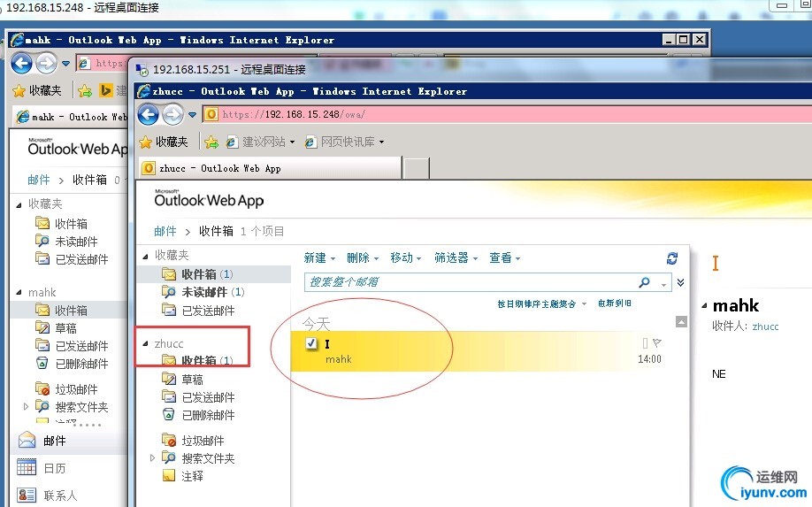Click the magnifier search icon
The image size is (812, 507).
click(x=644, y=282)
